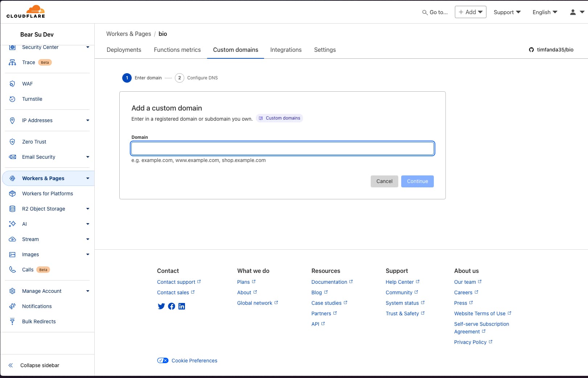
Task: Expand the Images submenu arrow
Action: 88,254
